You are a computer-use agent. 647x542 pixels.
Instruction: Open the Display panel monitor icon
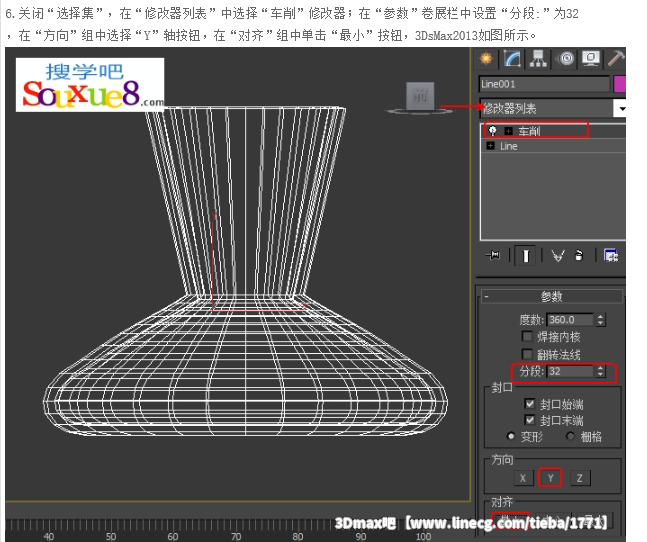591,59
